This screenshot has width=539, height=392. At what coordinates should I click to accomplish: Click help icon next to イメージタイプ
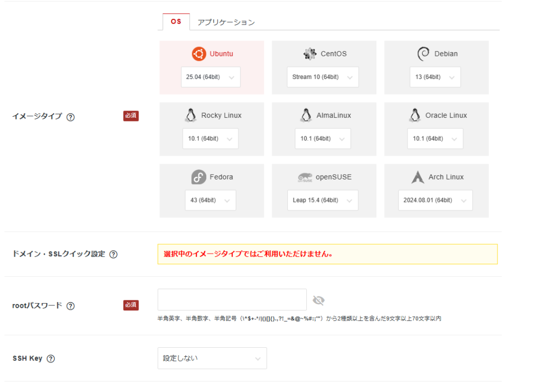(x=71, y=117)
